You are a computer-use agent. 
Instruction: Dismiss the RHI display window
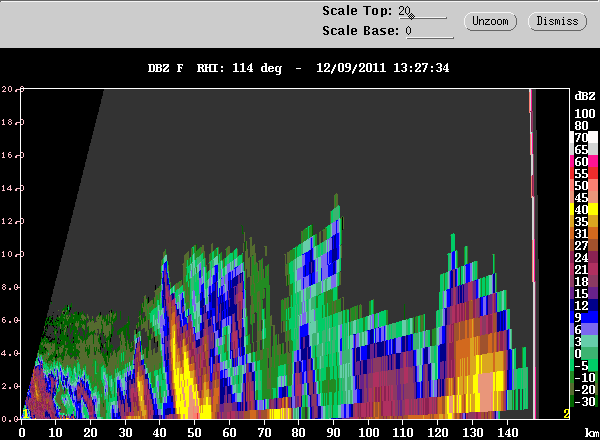[x=557, y=21]
